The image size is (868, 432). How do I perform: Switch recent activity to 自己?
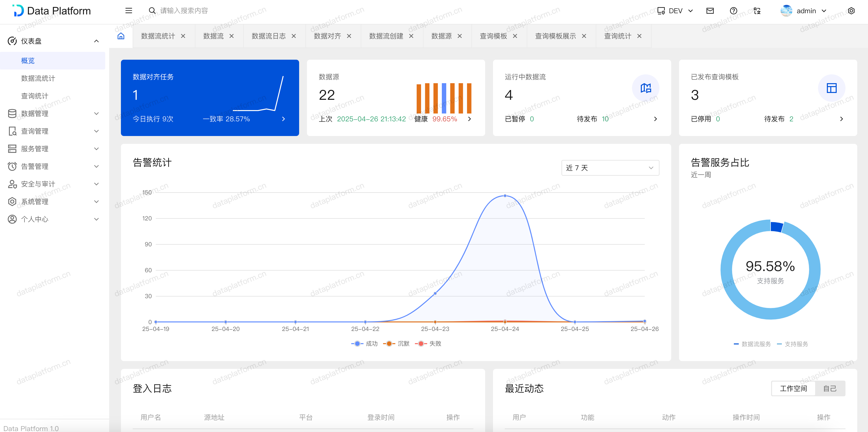pyautogui.click(x=829, y=388)
